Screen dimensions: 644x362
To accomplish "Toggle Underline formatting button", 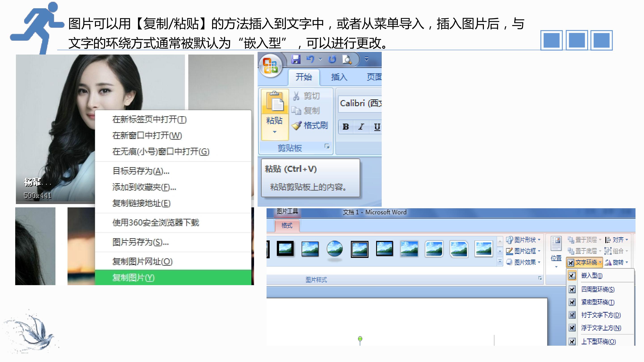I will click(x=377, y=127).
